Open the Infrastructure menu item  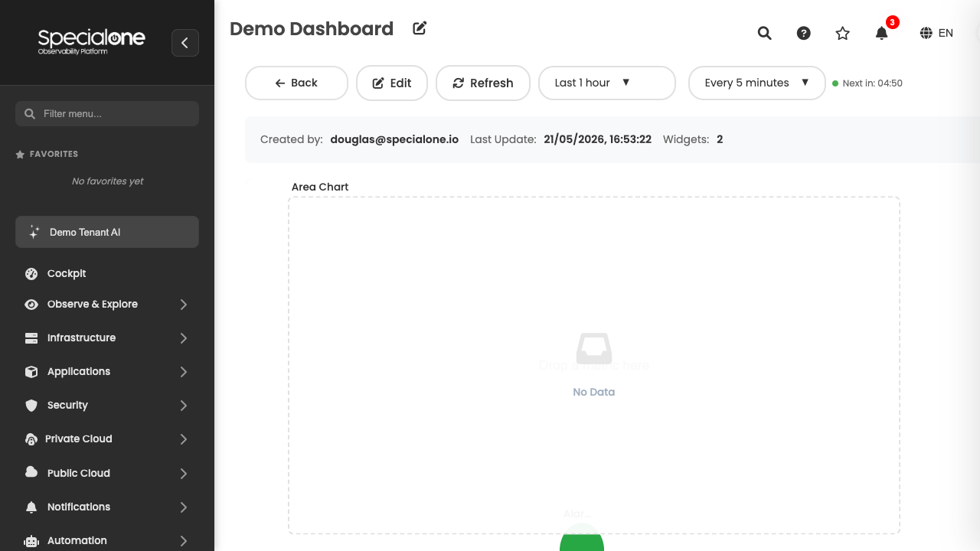click(107, 337)
